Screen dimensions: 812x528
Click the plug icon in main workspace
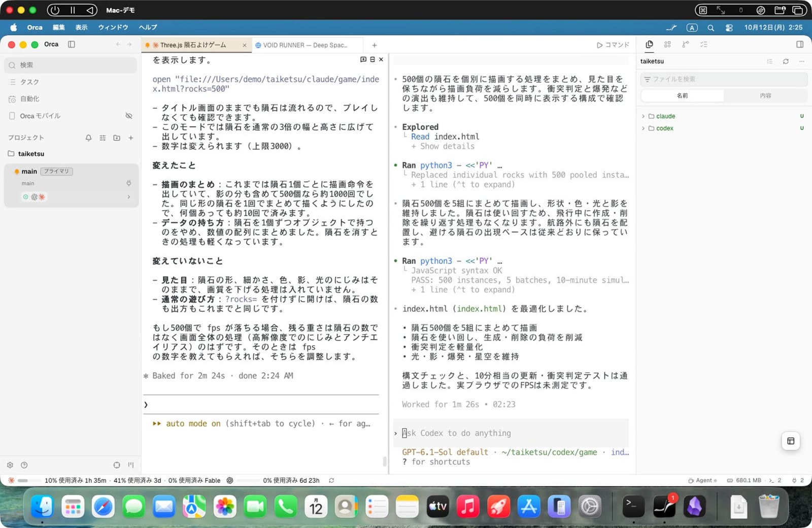coord(129,183)
